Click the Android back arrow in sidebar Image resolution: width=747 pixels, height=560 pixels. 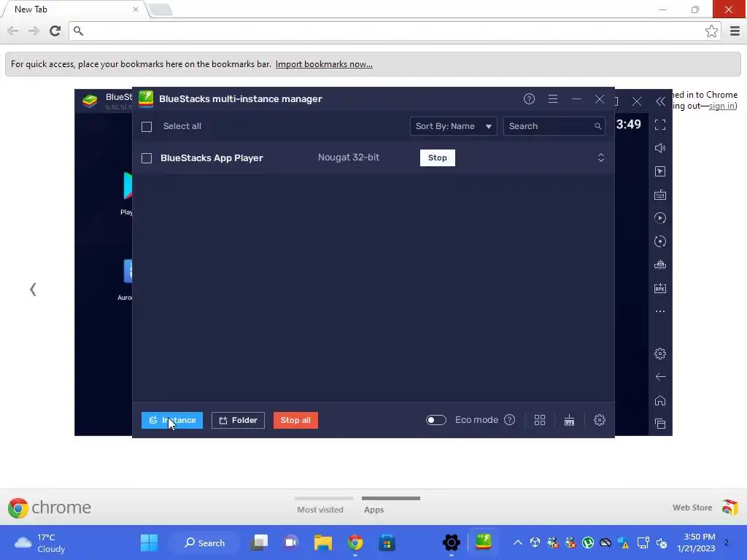pos(660,377)
